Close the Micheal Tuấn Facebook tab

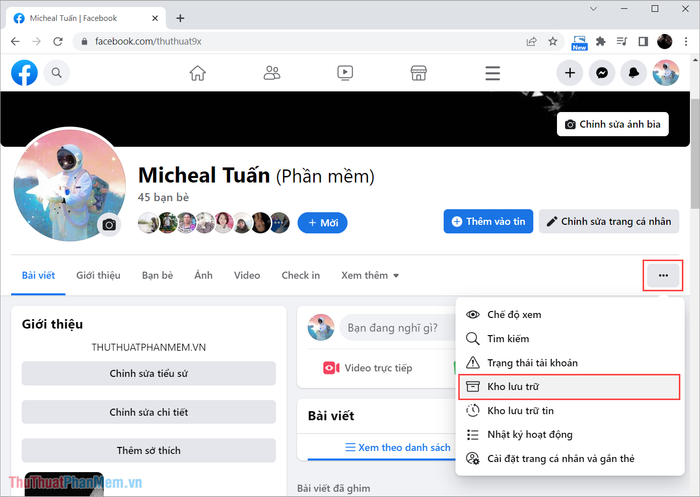pos(155,18)
